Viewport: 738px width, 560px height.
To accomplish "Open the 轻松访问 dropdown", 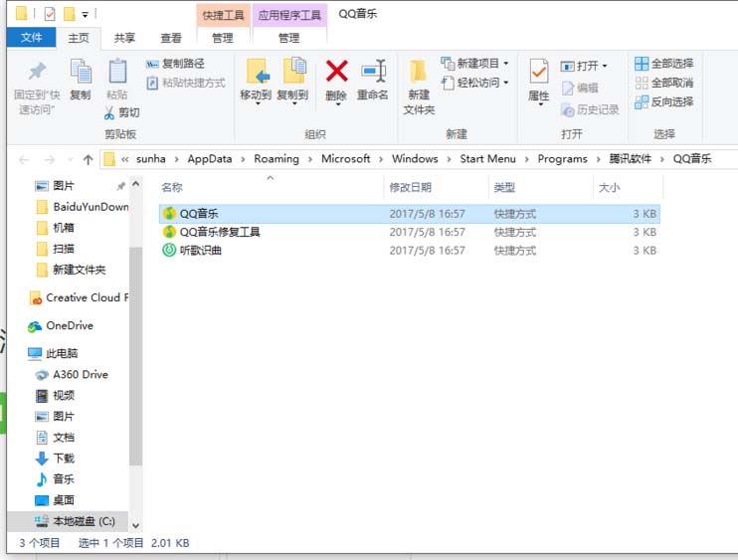I will click(x=474, y=83).
